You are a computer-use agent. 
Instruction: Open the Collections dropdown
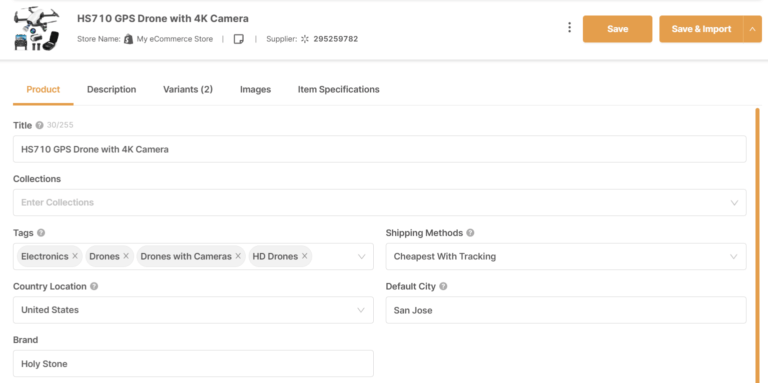(x=380, y=202)
